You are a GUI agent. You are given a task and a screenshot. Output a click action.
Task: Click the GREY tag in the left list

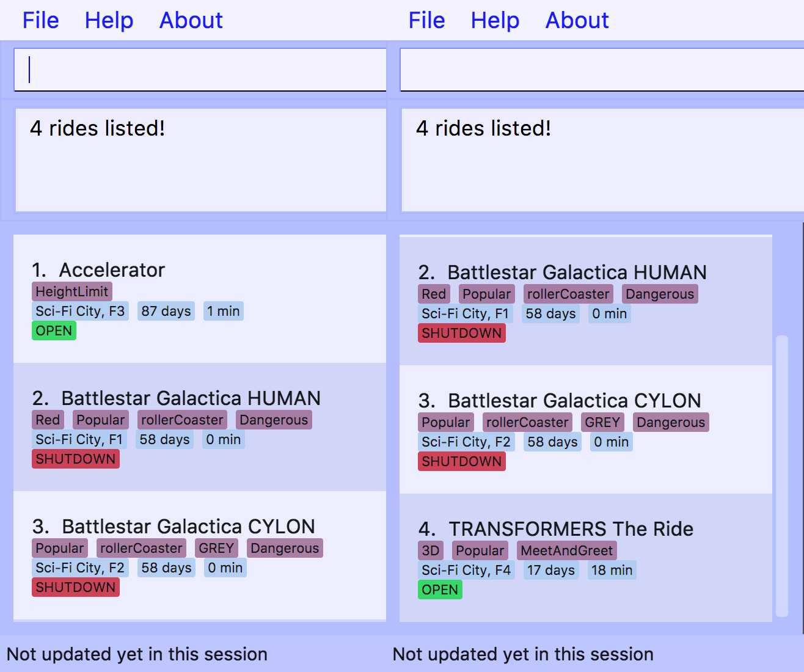point(216,548)
